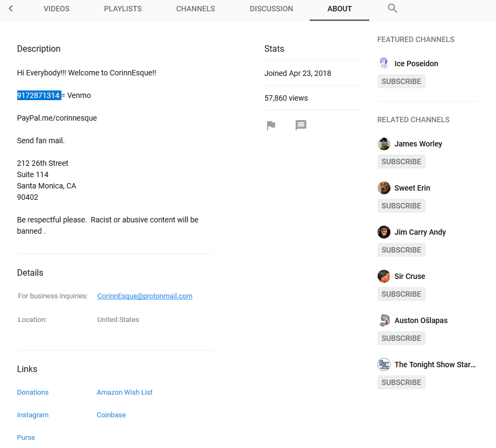Subscribe to James Worley
Image resolution: width=496 pixels, height=448 pixels.
(x=401, y=162)
